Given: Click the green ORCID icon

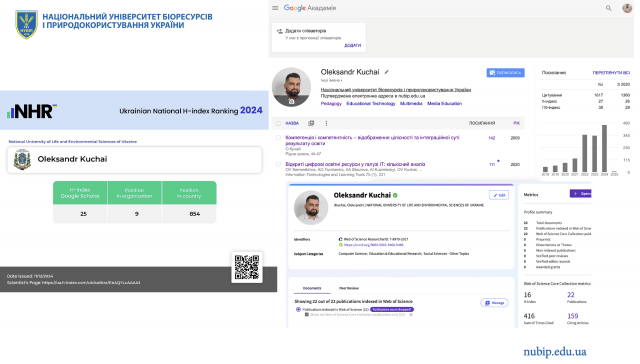Looking at the screenshot, I should pos(340,245).
